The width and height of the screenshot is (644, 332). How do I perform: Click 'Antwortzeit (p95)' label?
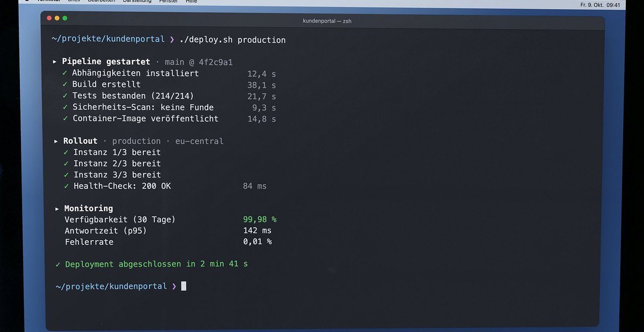(x=106, y=231)
